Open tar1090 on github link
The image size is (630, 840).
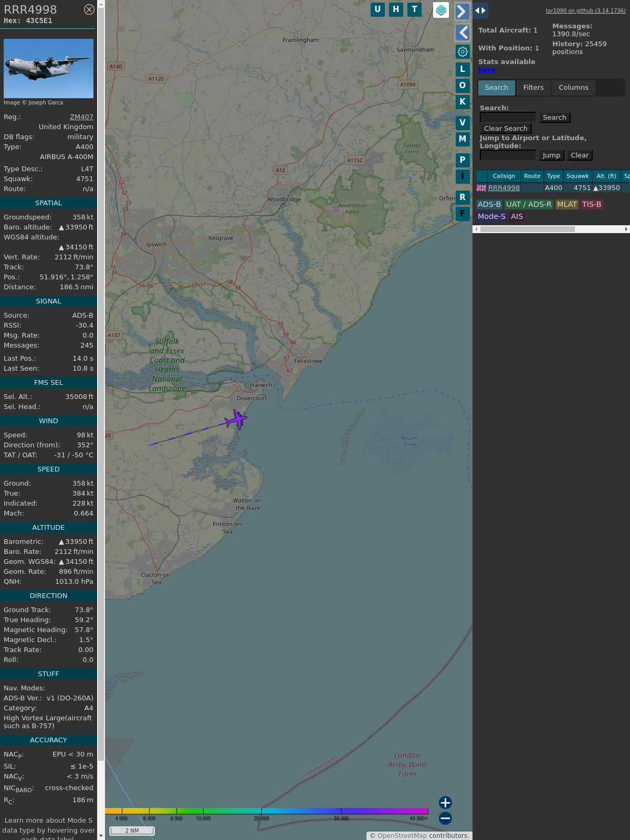point(585,10)
